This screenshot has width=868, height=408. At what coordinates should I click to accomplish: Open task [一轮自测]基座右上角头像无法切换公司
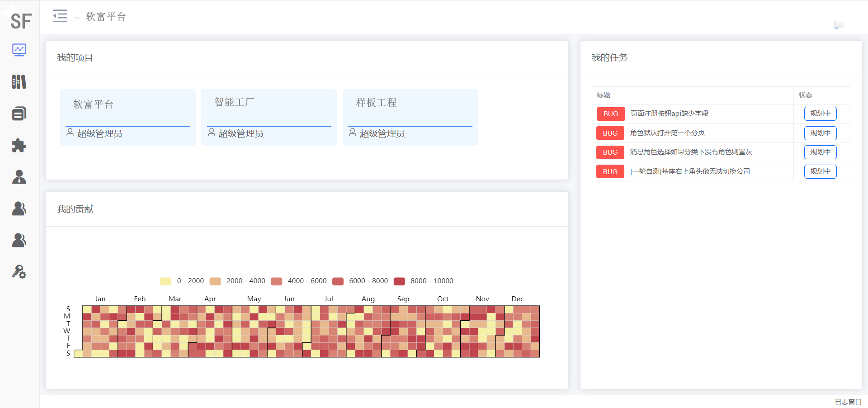tap(690, 171)
